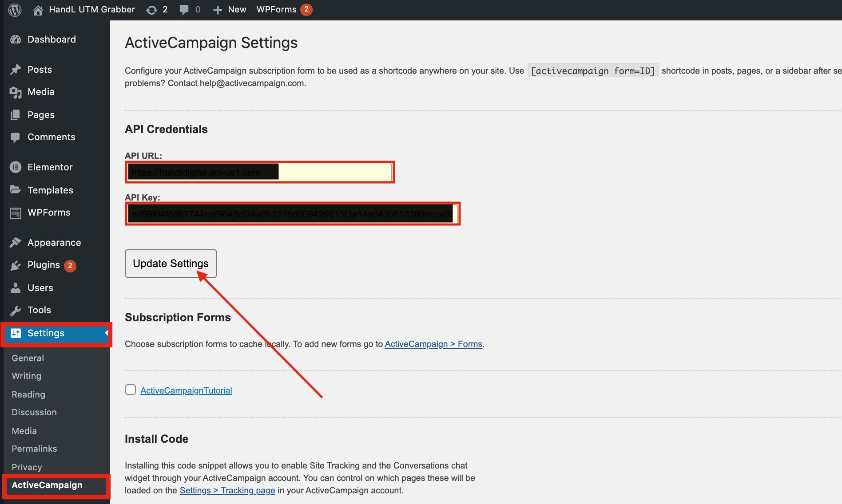Select the Posts pushpin icon

pos(16,70)
